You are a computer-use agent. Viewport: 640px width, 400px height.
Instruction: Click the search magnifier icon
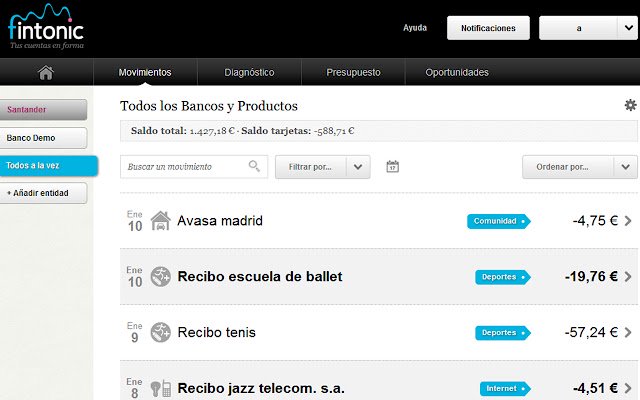(x=254, y=166)
